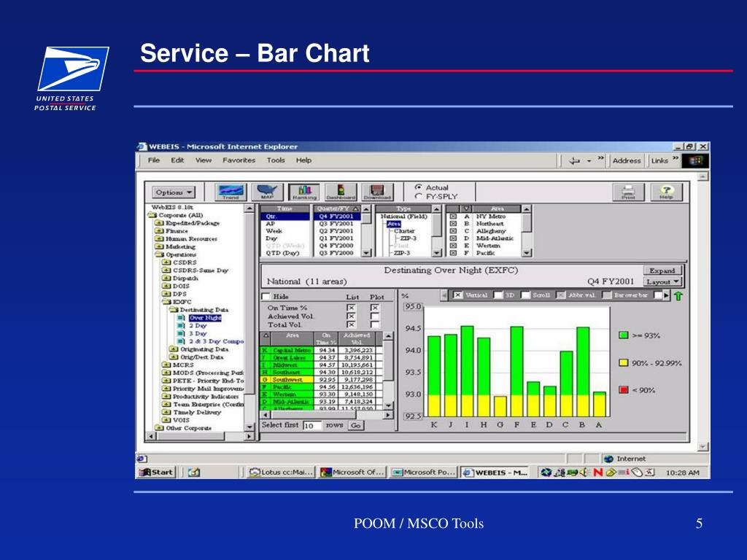Expand the Originating Data folder
747x560 pixels.
pyautogui.click(x=174, y=349)
